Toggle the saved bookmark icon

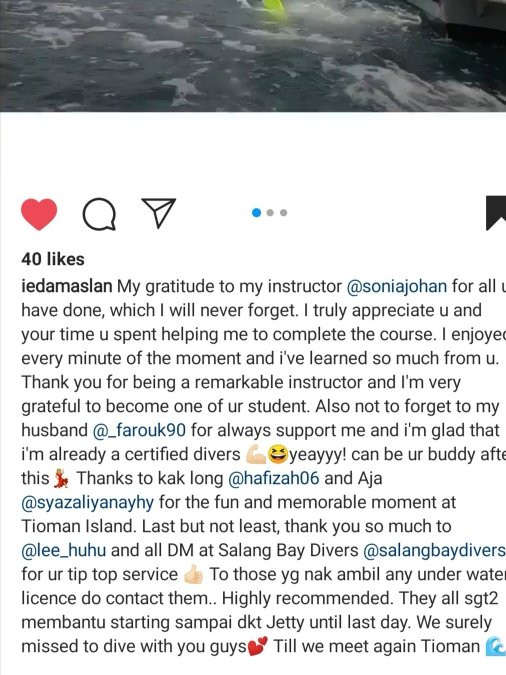tap(496, 213)
